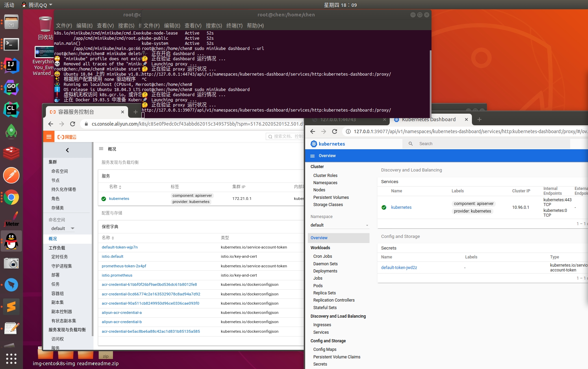Image resolution: width=588 pixels, height=369 pixels.
Task: Click the Kubernetes Dashboard address bar URL
Action: point(470,131)
